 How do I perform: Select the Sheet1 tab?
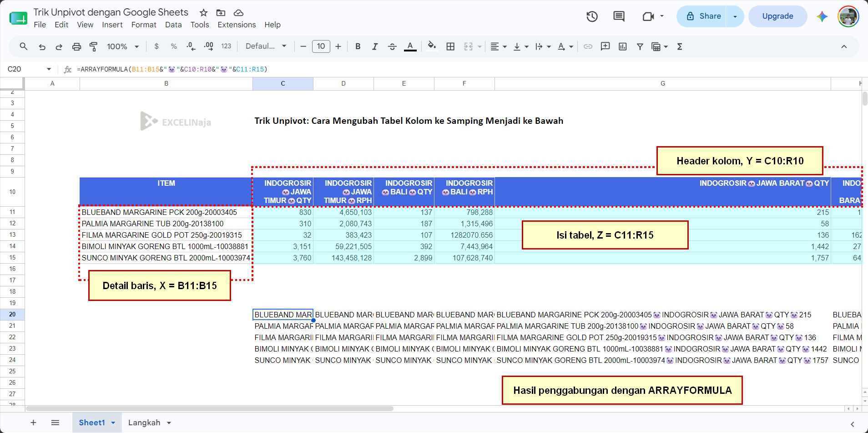97,423
